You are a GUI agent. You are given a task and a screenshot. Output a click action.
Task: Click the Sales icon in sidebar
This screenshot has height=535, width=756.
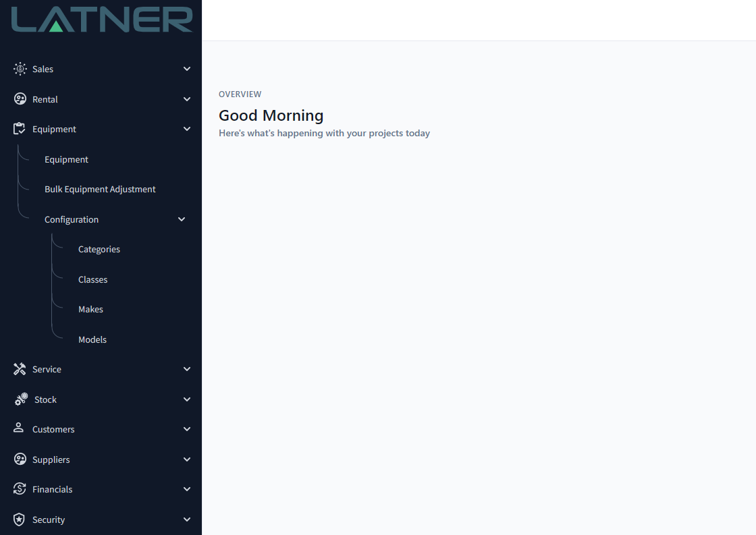click(x=20, y=69)
